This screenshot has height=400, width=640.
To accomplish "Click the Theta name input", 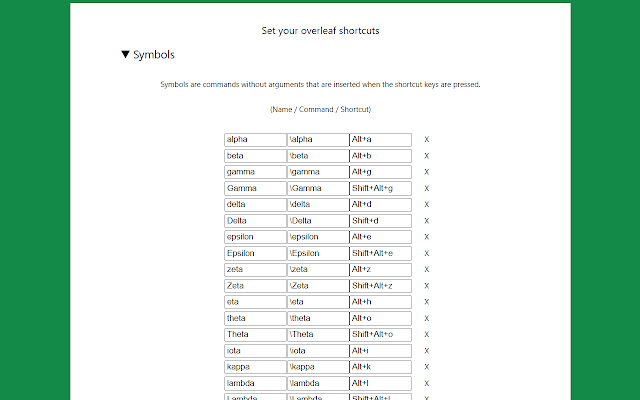I will 255,335.
